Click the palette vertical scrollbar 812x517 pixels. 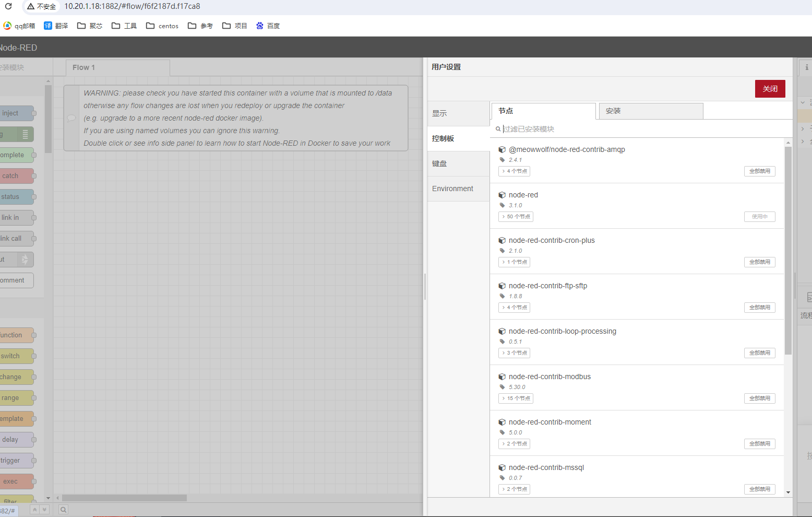[x=48, y=119]
